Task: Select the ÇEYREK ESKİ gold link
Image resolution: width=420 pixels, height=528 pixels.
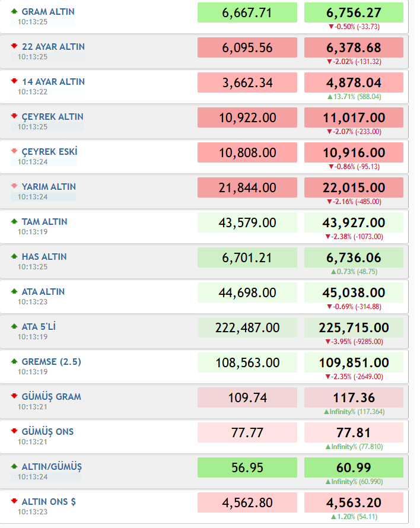Action: pyautogui.click(x=49, y=151)
